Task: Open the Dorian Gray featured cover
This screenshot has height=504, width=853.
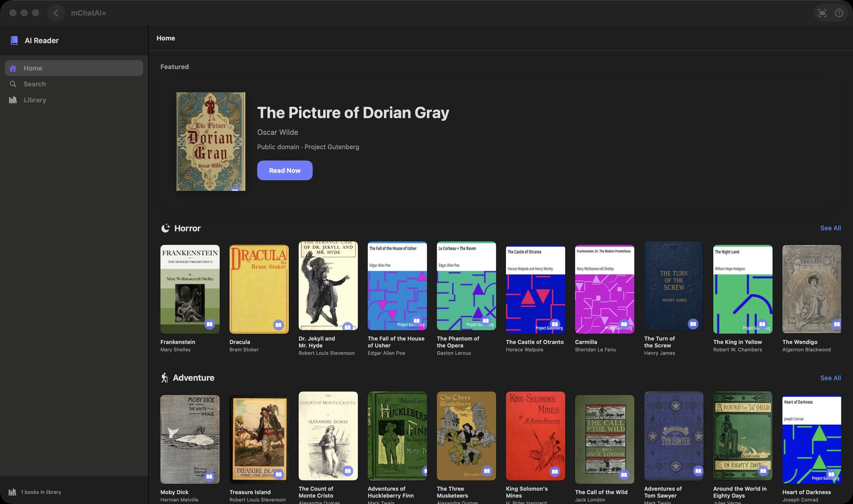Action: (211, 141)
